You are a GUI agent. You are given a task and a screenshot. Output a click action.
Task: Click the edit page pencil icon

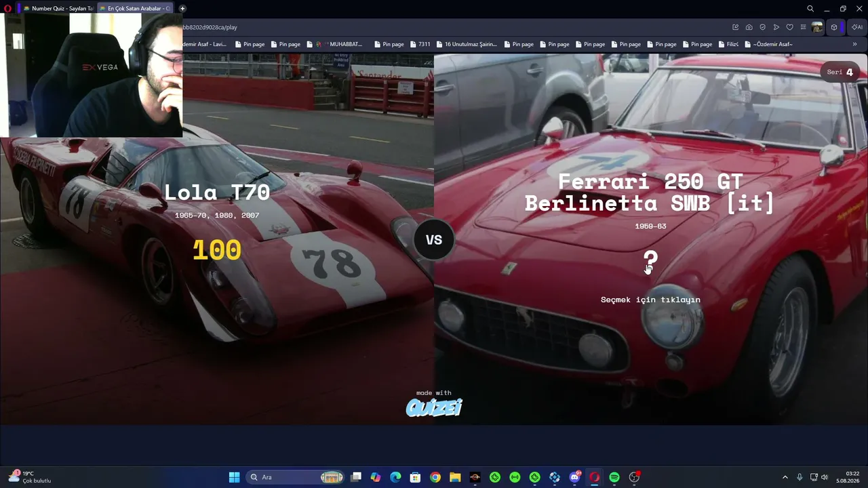click(735, 27)
